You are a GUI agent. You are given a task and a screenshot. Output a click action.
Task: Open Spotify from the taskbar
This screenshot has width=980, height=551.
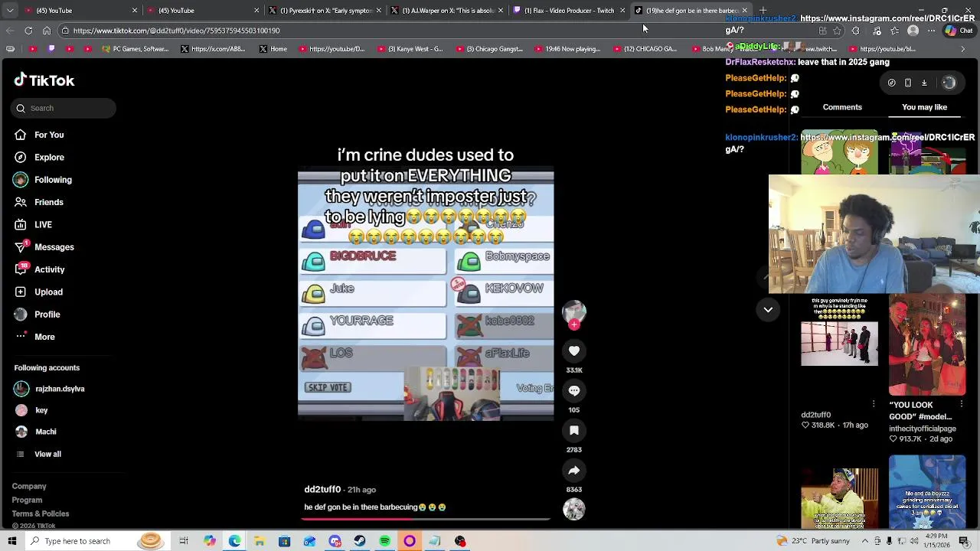(x=384, y=541)
